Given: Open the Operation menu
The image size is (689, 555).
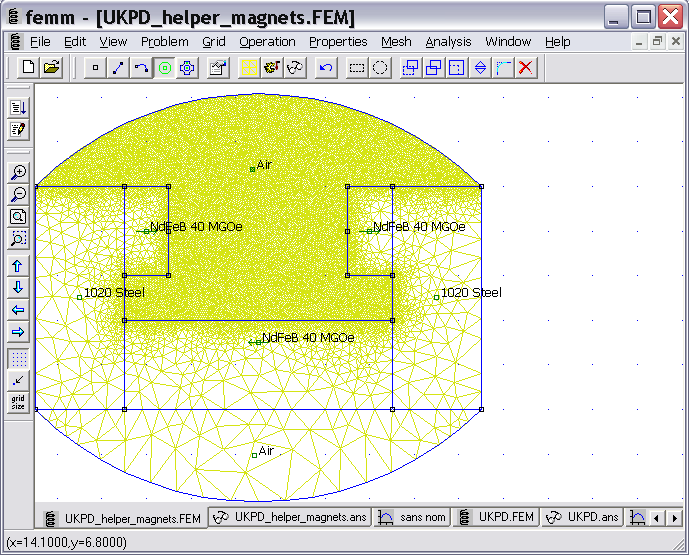Looking at the screenshot, I should 267,42.
